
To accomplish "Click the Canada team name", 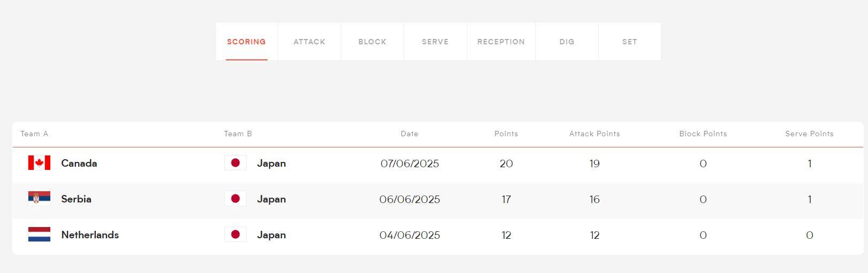I will [x=79, y=163].
